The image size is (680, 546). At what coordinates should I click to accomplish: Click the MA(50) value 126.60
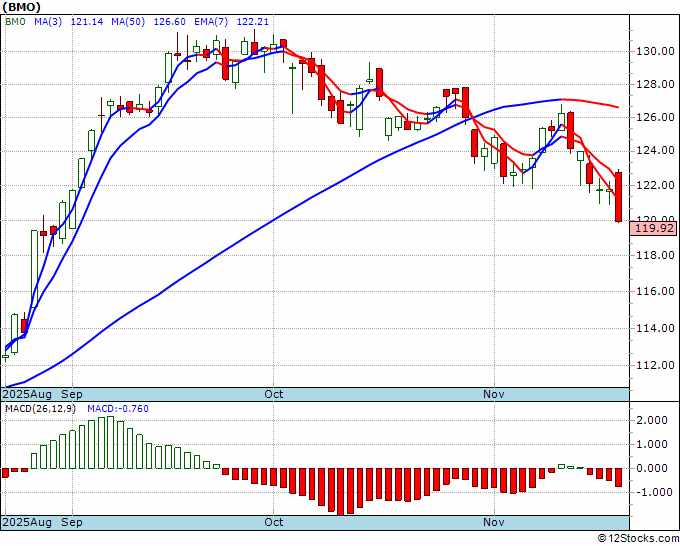pos(170,22)
